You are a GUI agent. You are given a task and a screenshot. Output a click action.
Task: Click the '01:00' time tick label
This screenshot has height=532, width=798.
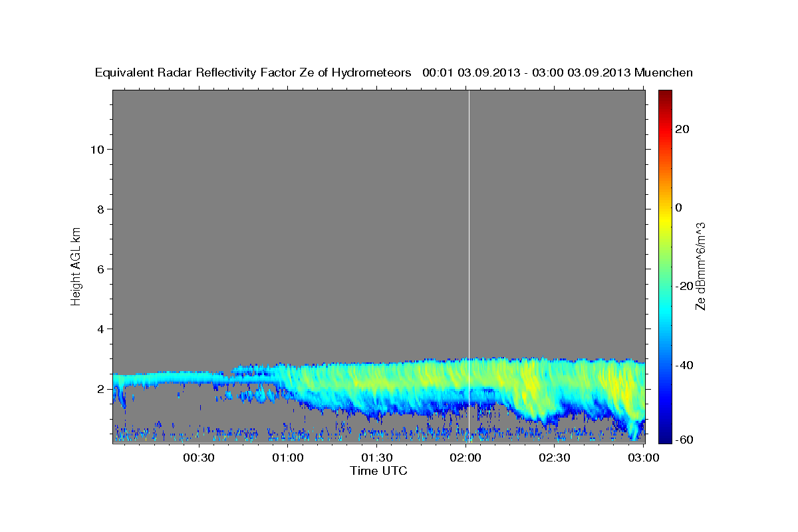[x=288, y=458]
